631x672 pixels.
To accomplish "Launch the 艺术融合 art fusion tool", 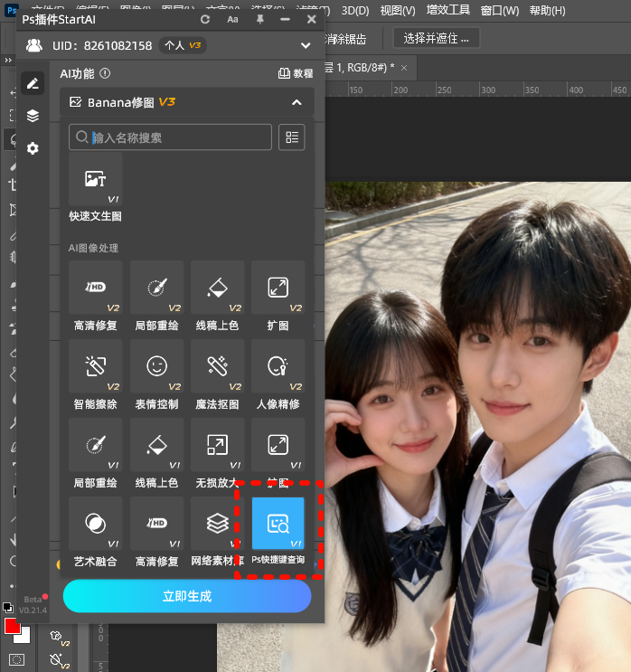I will coord(95,524).
